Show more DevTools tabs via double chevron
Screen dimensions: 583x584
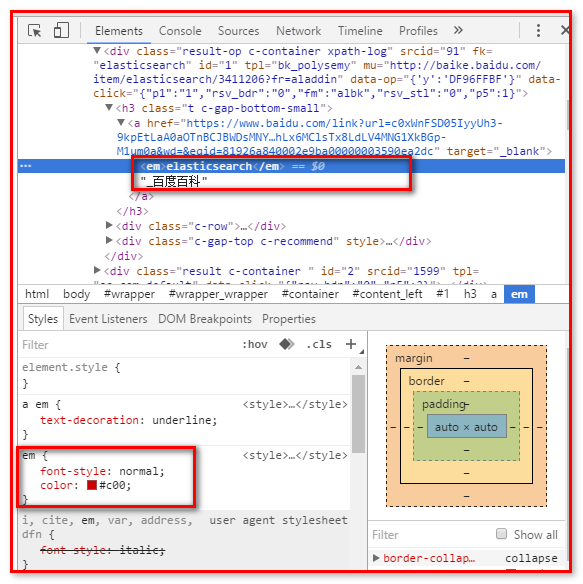(x=458, y=30)
